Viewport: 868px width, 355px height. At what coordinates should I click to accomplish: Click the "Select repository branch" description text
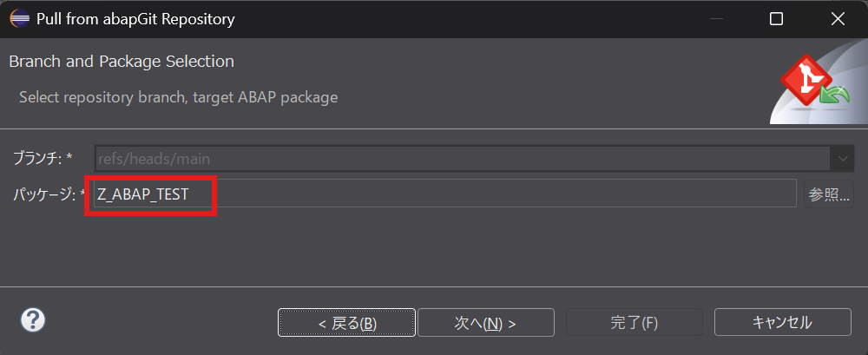click(x=178, y=97)
